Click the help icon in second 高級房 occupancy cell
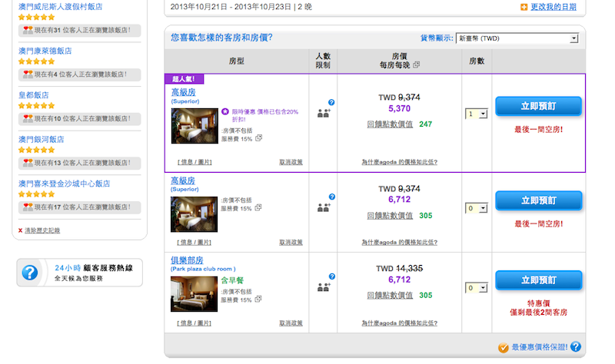Viewport: 615px width, 364px height. (332, 197)
